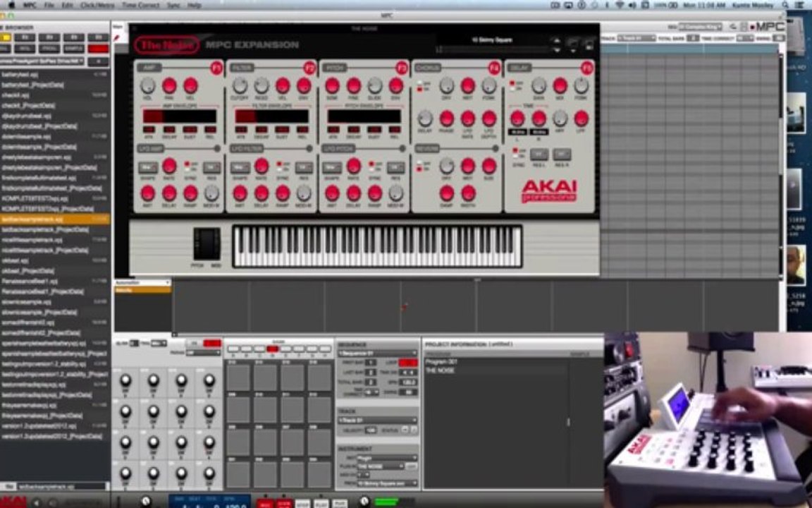Open the Sync menu

point(173,5)
